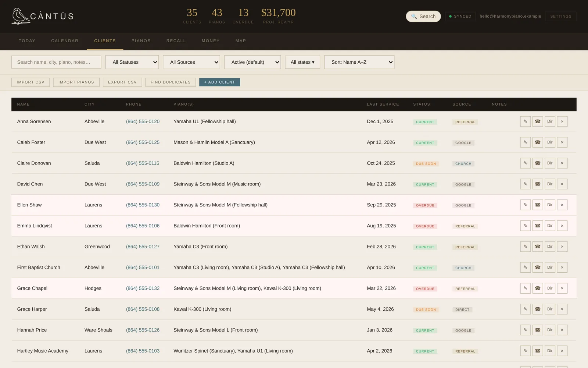Switch to the Today tab

27,41
